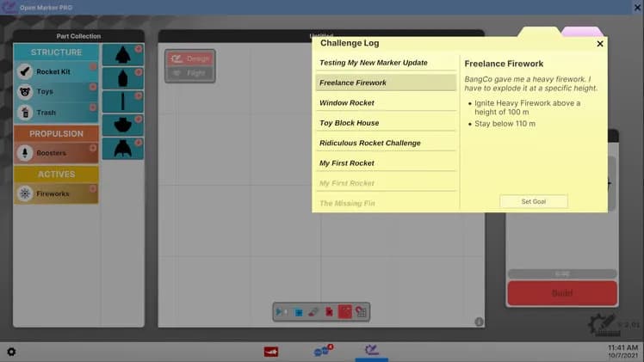Screen dimensions: 644x362
Task: Switch to Design mode
Action: click(x=189, y=58)
